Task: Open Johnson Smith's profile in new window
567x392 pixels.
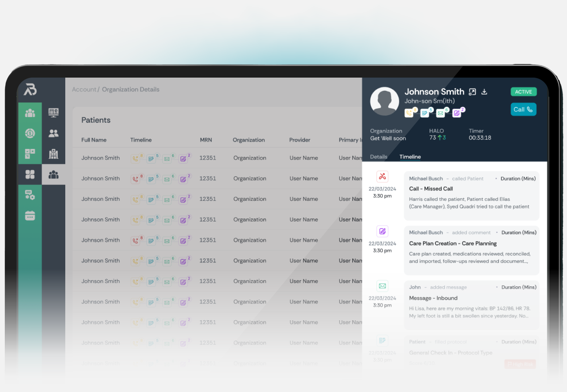Action: [x=472, y=92]
